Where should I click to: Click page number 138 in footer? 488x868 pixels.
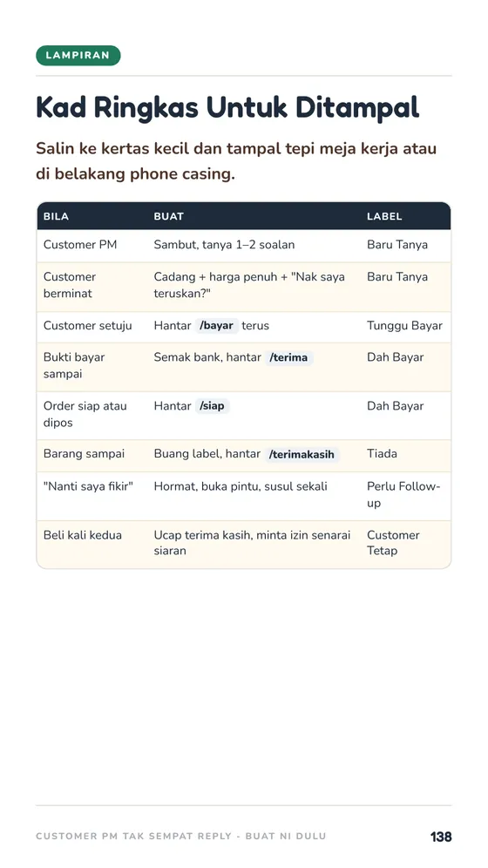441,837
